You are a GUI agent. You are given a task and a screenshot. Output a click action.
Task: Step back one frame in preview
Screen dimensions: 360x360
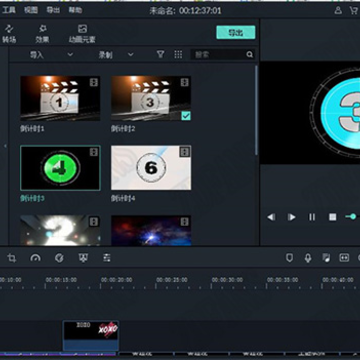271,217
